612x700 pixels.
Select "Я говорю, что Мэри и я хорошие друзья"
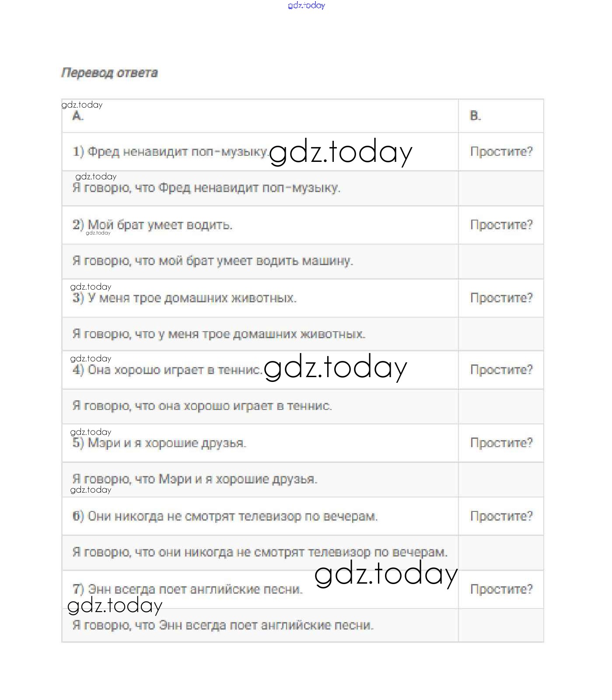pos(195,479)
